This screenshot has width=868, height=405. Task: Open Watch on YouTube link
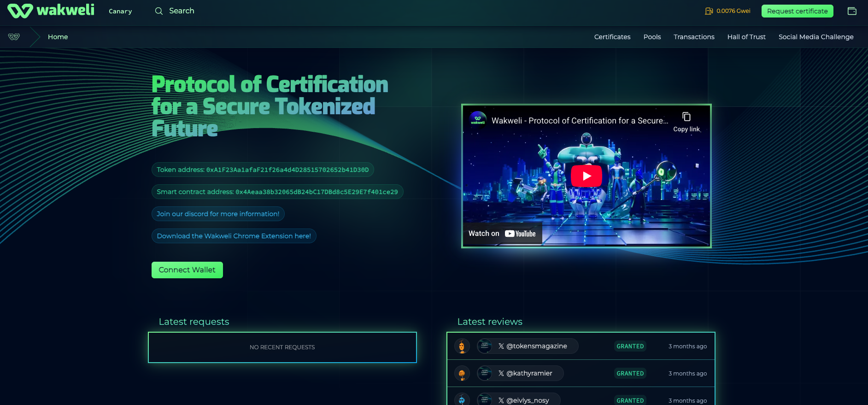pyautogui.click(x=502, y=234)
